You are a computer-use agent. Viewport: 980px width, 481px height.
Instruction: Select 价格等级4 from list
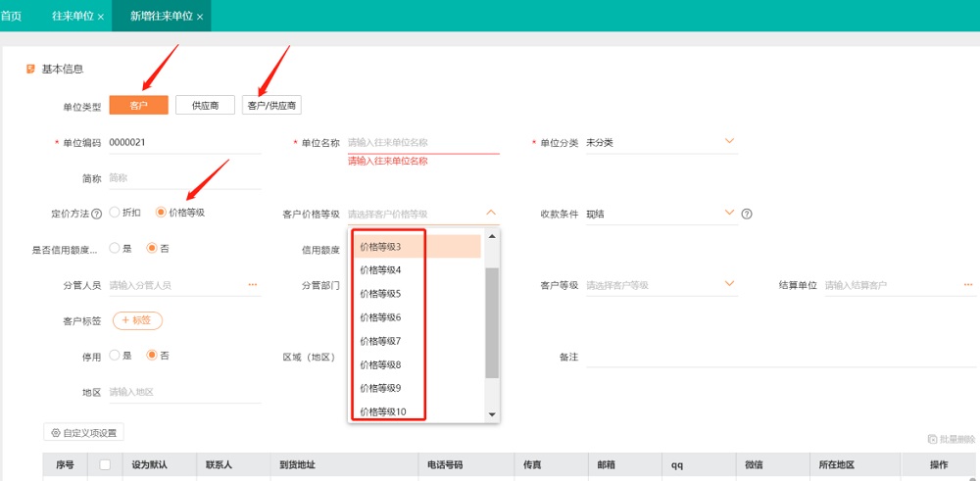click(x=416, y=269)
